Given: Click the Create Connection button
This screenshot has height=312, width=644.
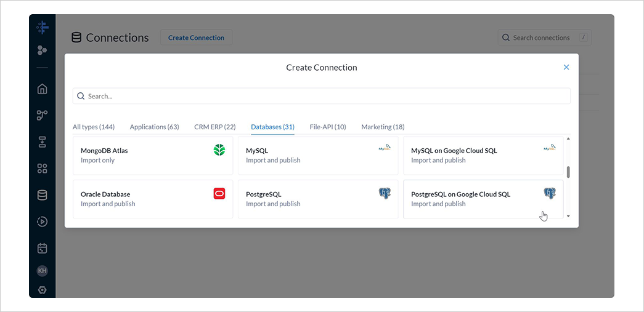Looking at the screenshot, I should click(197, 38).
